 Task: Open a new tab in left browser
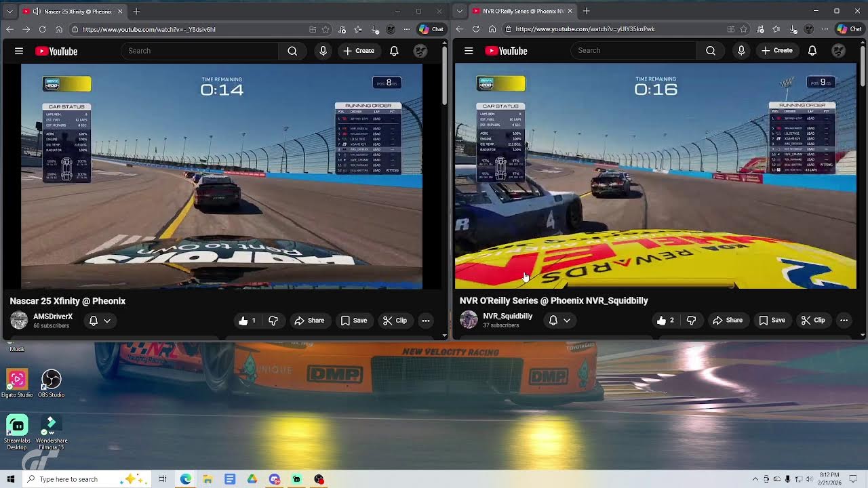coord(136,12)
